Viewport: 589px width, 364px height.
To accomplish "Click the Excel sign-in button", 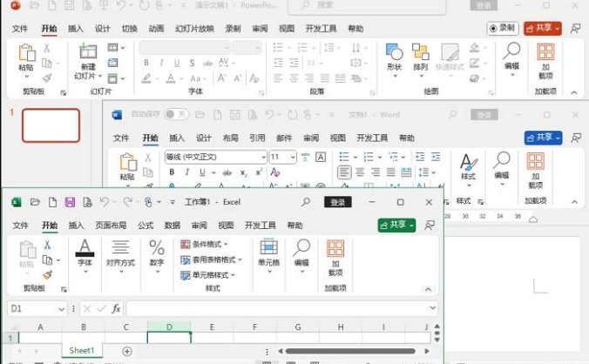I will pos(338,202).
